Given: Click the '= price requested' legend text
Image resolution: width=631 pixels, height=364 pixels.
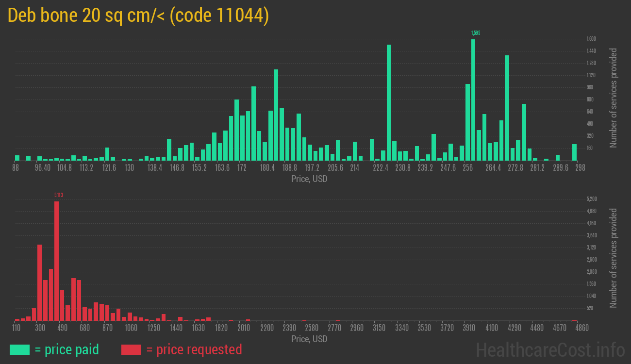Looking at the screenshot, I should [194, 349].
